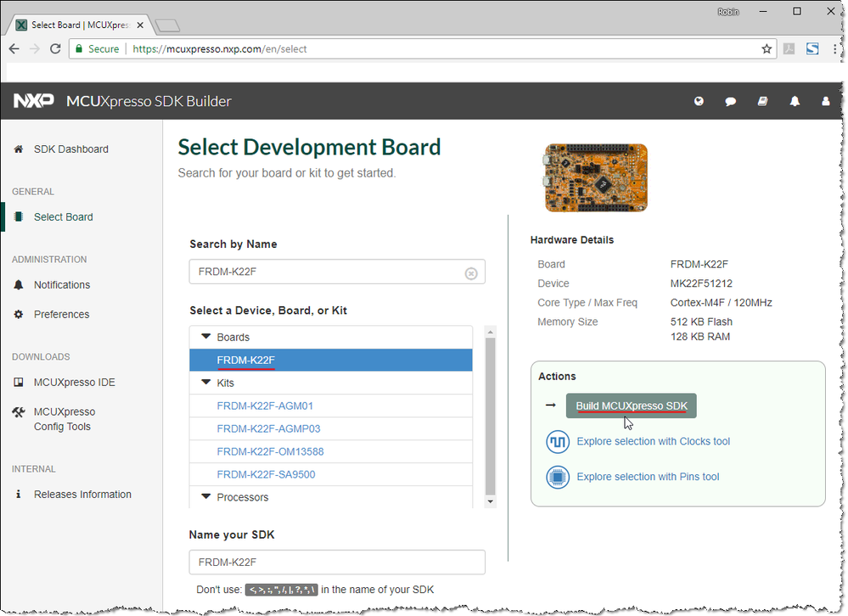Click Explore selection with Clocks tool link
848x616 pixels.
tap(654, 441)
